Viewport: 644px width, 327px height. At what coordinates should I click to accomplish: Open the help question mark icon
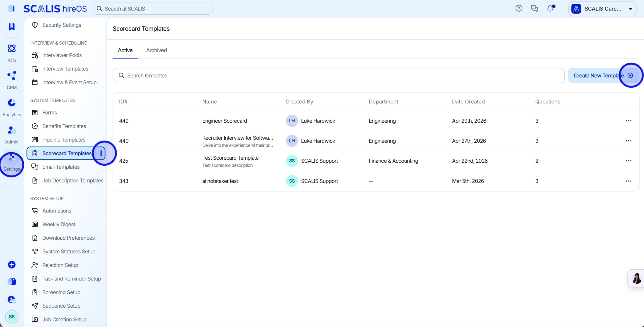(x=519, y=9)
